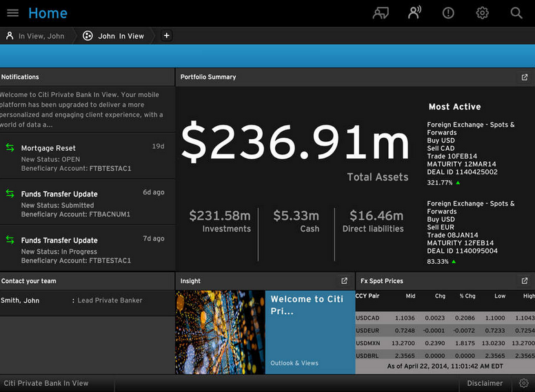This screenshot has height=392, width=535.
Task: Add a new view with plus button
Action: [166, 36]
